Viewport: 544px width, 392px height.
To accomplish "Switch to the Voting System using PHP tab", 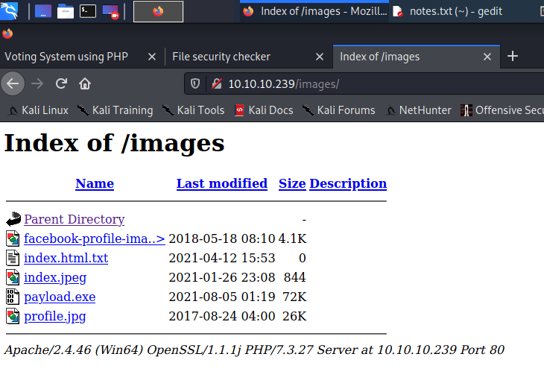I will click(x=66, y=57).
